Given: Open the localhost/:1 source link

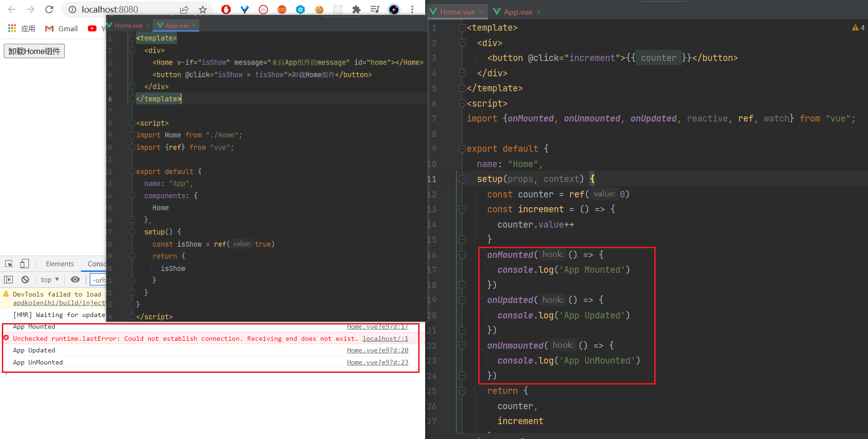Looking at the screenshot, I should coord(386,338).
